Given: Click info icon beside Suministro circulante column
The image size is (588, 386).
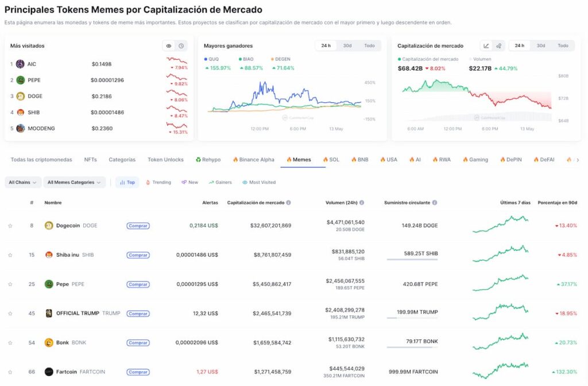Looking at the screenshot, I should [x=435, y=203].
